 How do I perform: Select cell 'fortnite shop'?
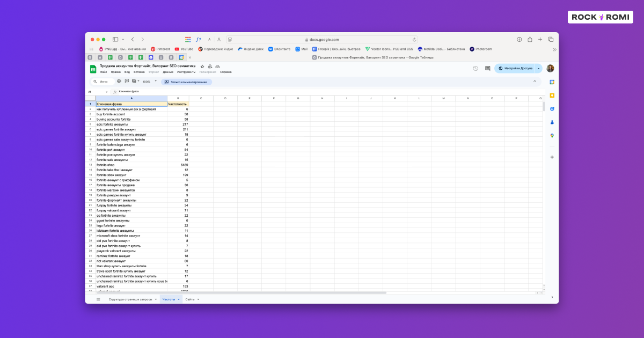[x=131, y=165]
